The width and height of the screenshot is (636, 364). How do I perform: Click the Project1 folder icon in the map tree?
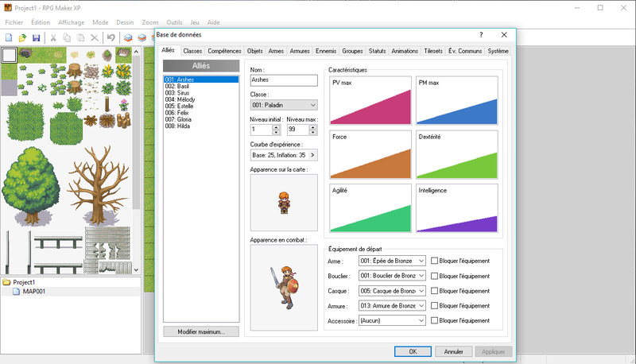[6, 281]
